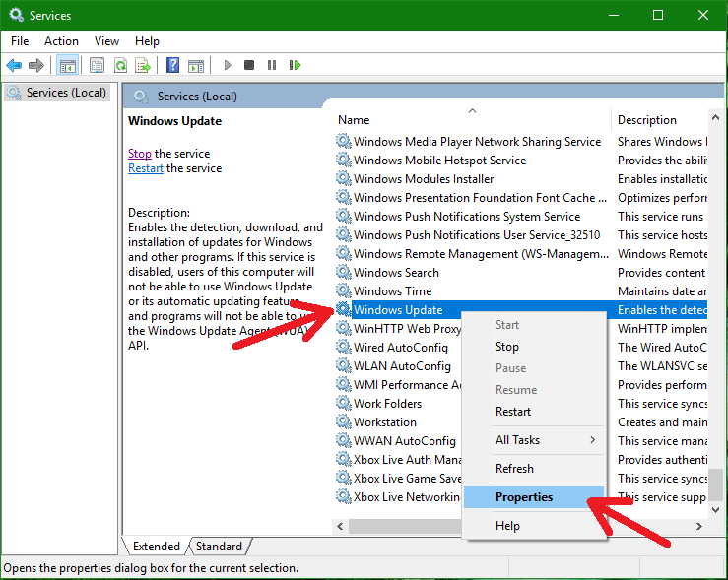Expand the All Tasks submenu
Image resolution: width=728 pixels, height=580 pixels.
534,440
